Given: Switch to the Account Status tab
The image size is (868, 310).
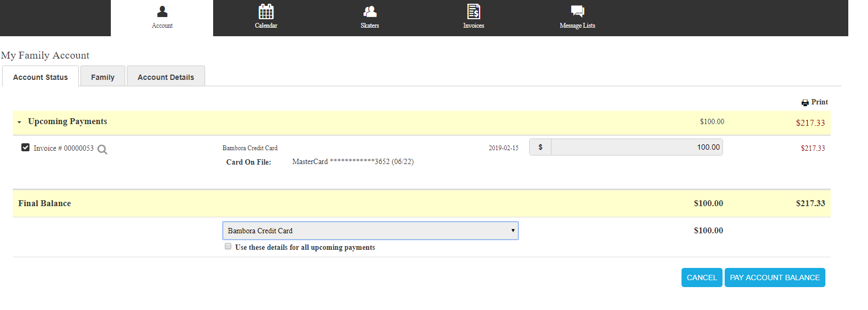Looking at the screenshot, I should click(40, 77).
